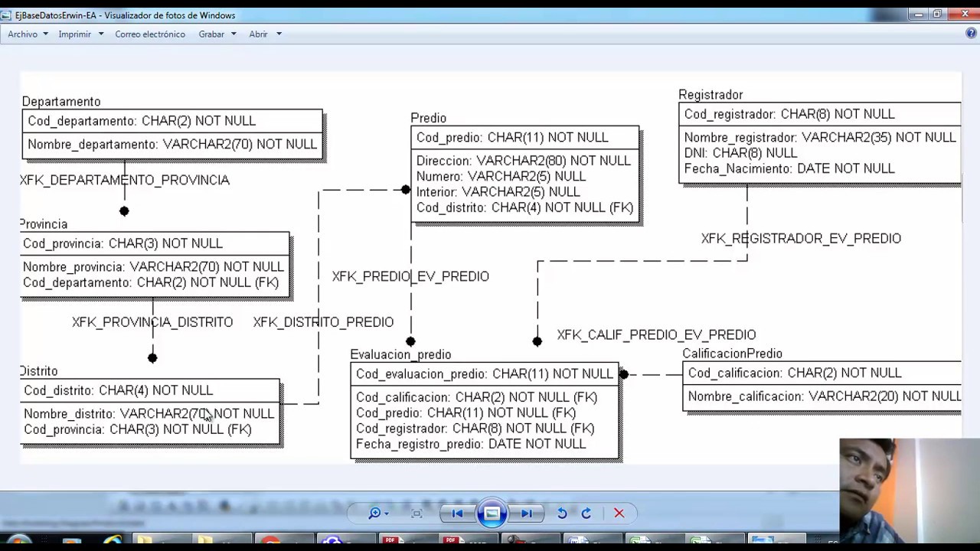The height and width of the screenshot is (551, 980).
Task: Start the slideshow with round center button
Action: click(492, 514)
